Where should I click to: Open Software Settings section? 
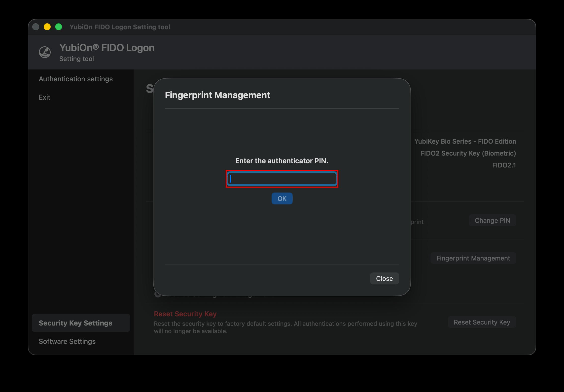(67, 341)
